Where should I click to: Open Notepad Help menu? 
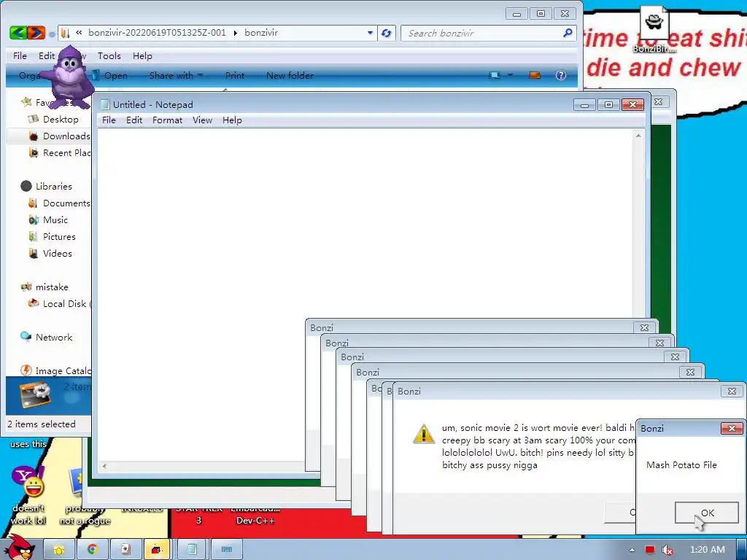click(x=232, y=120)
